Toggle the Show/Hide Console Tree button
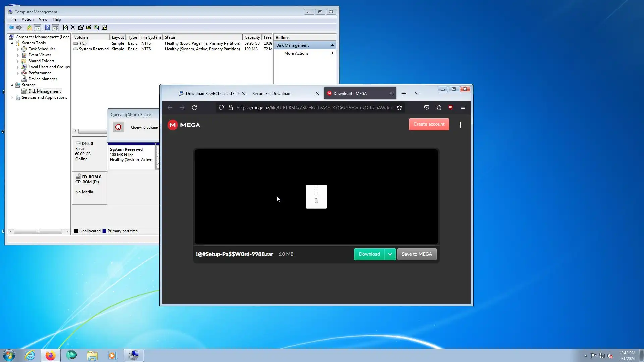This screenshot has width=644, height=362. pyautogui.click(x=38, y=28)
